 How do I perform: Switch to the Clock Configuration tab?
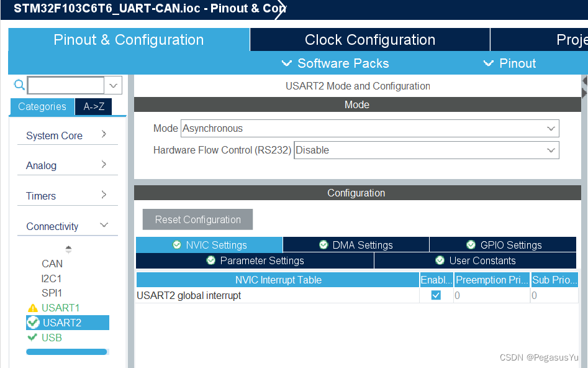(369, 39)
